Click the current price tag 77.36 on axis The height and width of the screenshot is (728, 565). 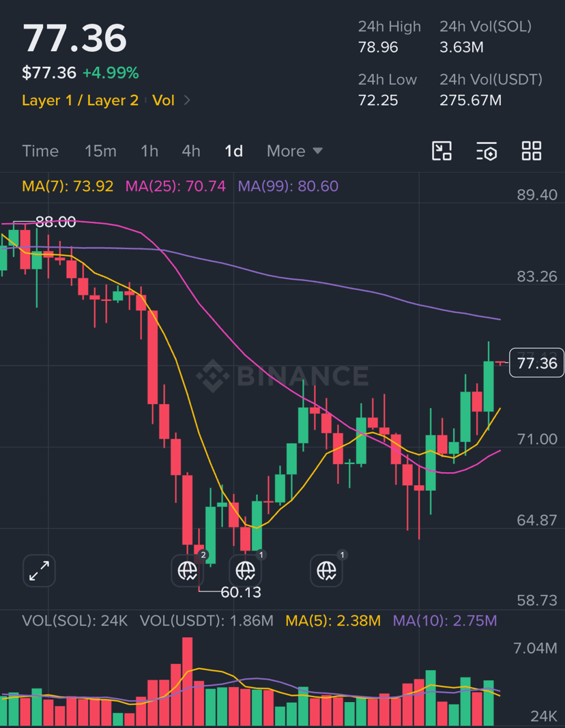click(x=536, y=362)
